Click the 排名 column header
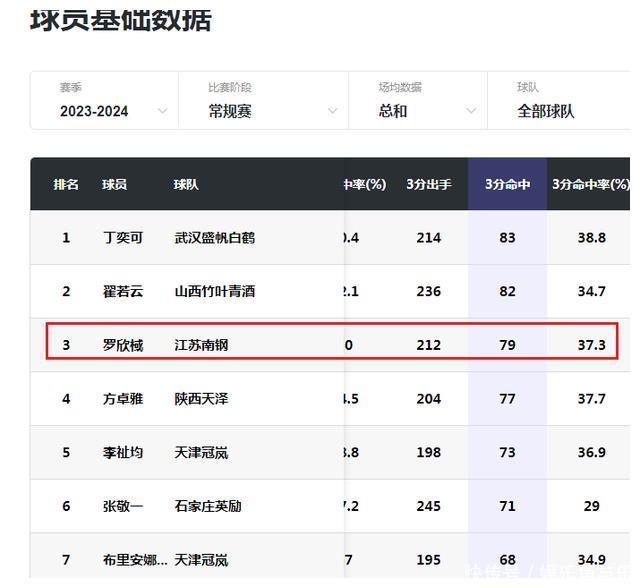Viewport: 640px width, 588px height. coord(66,185)
